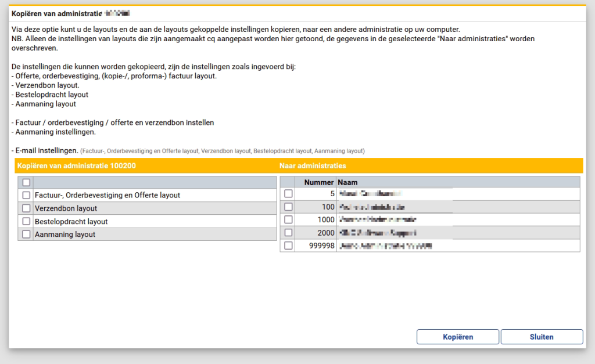This screenshot has height=364, width=595.
Task: Click the Factuur-, Orderbevestiging en Offerte layout row text
Action: pos(107,196)
